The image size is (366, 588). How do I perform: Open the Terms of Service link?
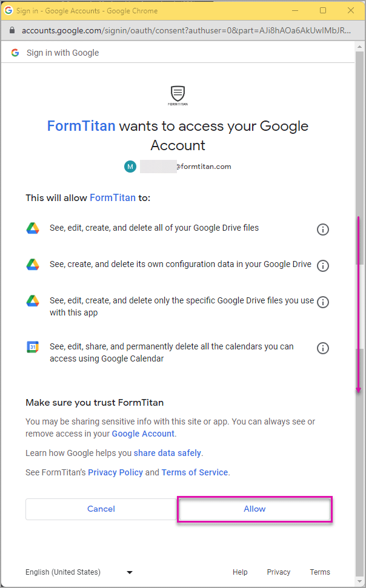pyautogui.click(x=195, y=472)
